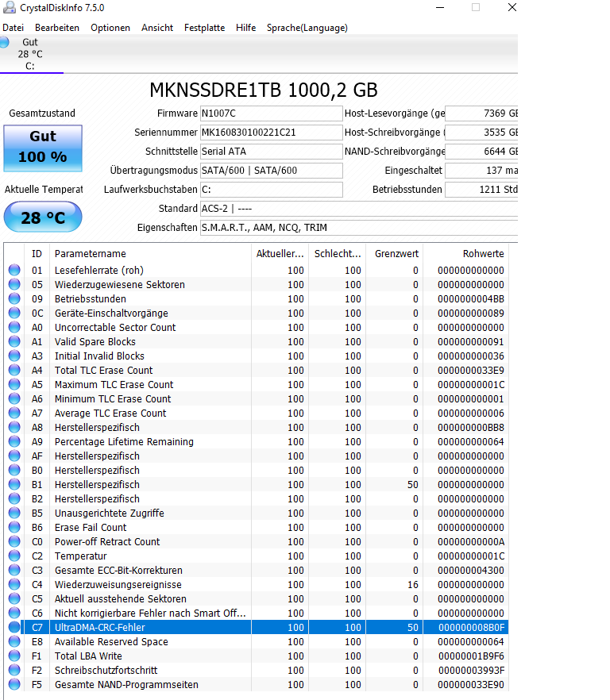
Task: Click status icon of row 05 Wiederzugewiesene Sektoren
Action: tap(14, 284)
